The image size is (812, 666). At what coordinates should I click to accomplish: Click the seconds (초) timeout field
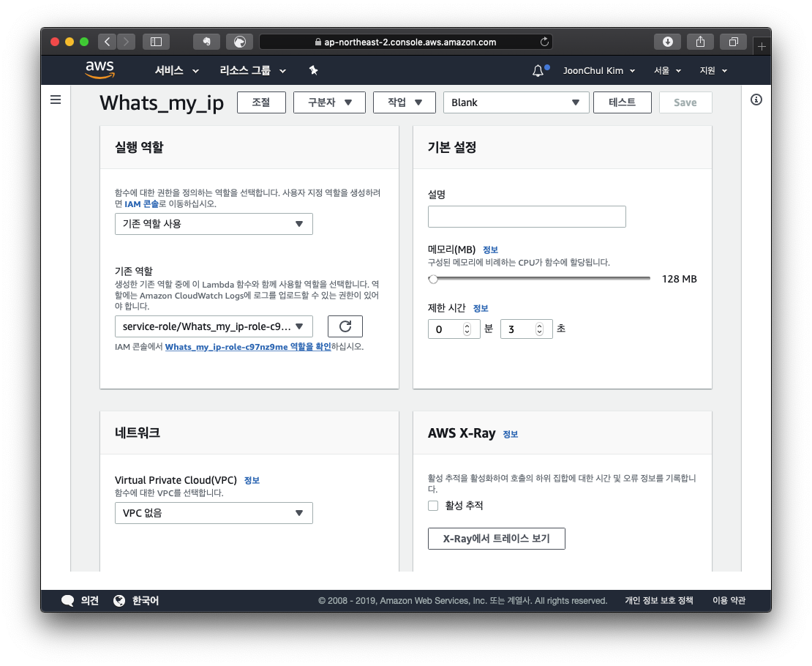pos(526,329)
